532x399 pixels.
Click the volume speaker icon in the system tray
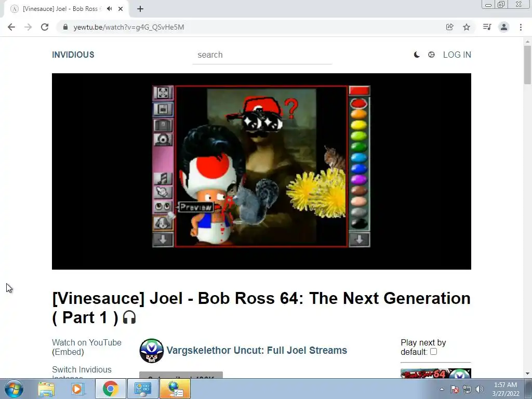click(x=480, y=389)
